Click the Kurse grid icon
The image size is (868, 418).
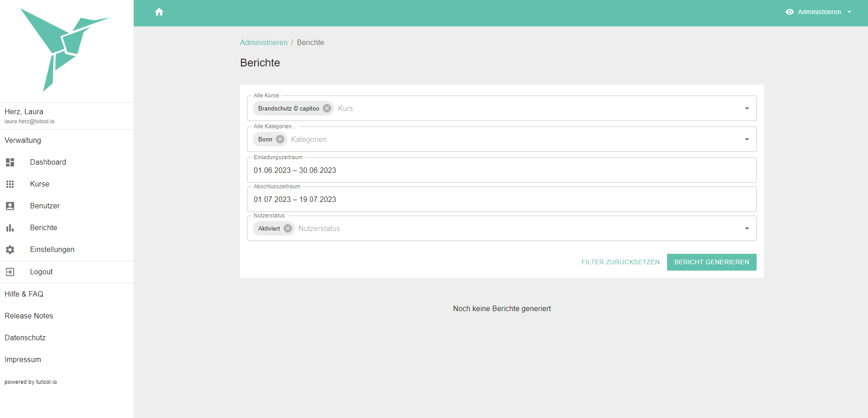tap(10, 184)
